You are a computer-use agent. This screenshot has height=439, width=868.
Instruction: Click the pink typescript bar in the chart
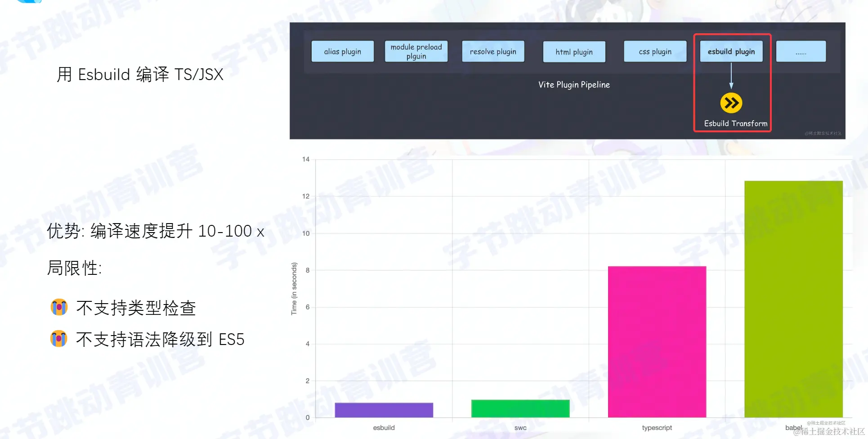click(657, 342)
